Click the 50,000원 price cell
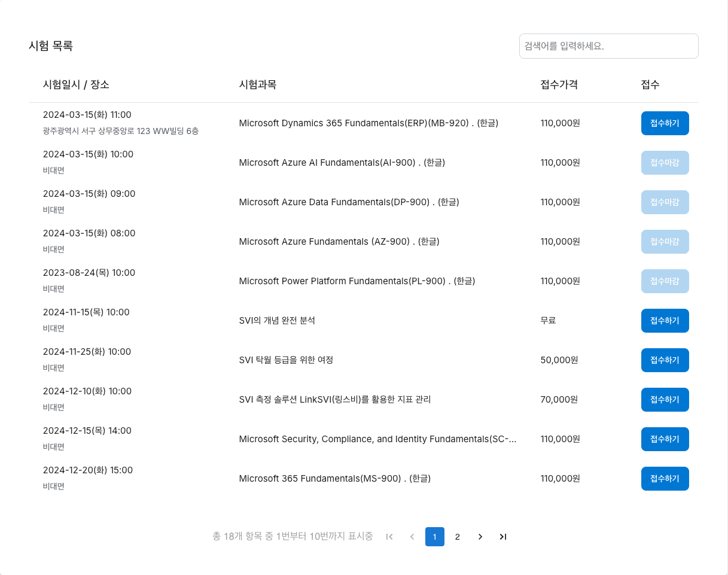The width and height of the screenshot is (728, 575). (x=559, y=360)
